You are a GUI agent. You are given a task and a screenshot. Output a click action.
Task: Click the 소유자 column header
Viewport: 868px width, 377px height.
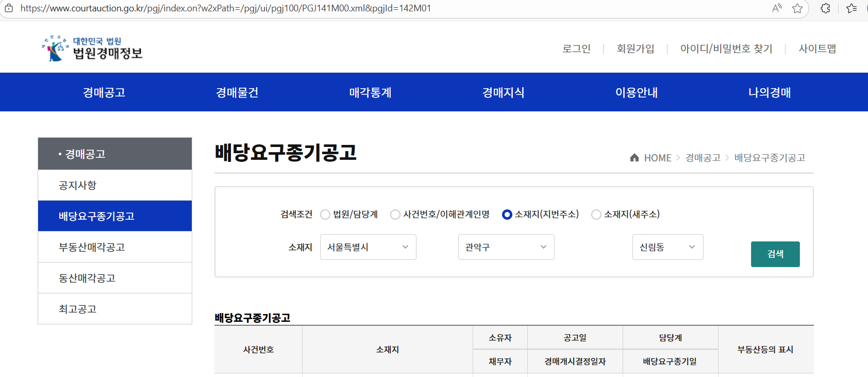(x=500, y=338)
